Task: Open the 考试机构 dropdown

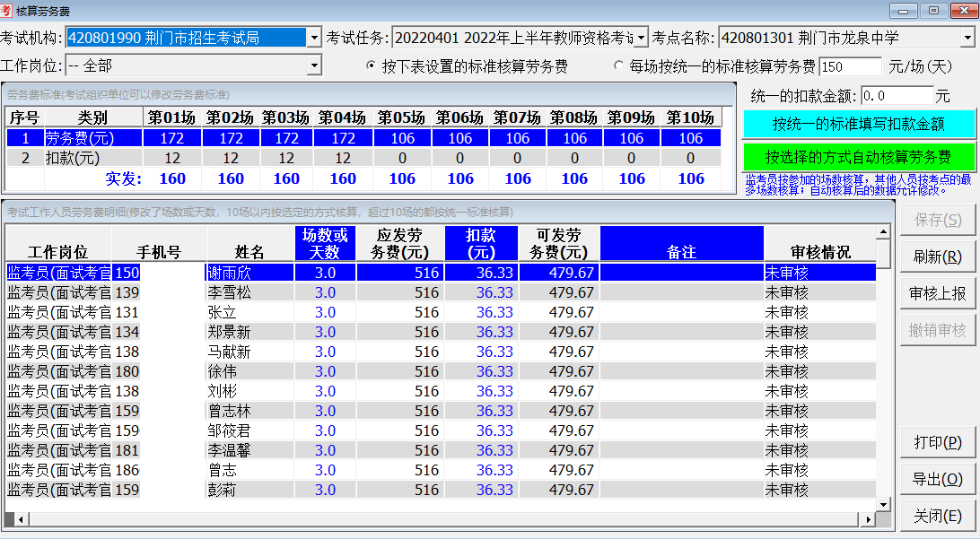Action: click(x=314, y=38)
